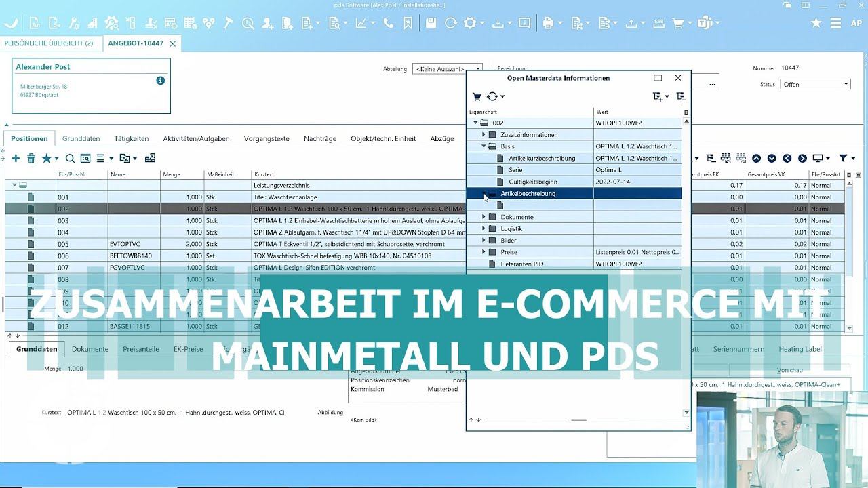The height and width of the screenshot is (488, 868).
Task: Click the Microsoft Teams icon
Action: [x=705, y=23]
